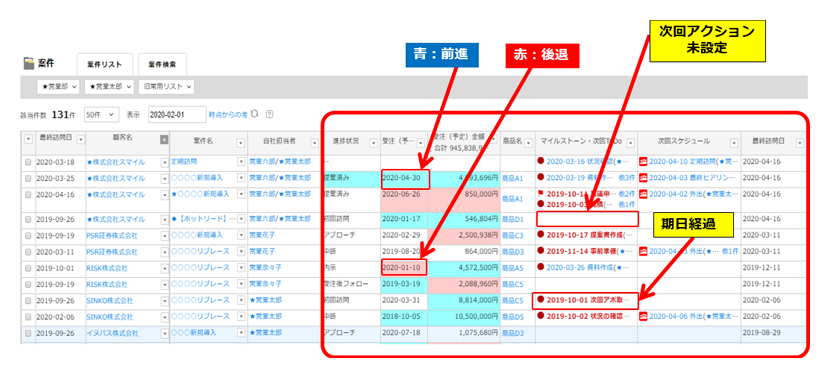
Task: Open the 旧常用リスト dropdown
Action: [x=166, y=86]
